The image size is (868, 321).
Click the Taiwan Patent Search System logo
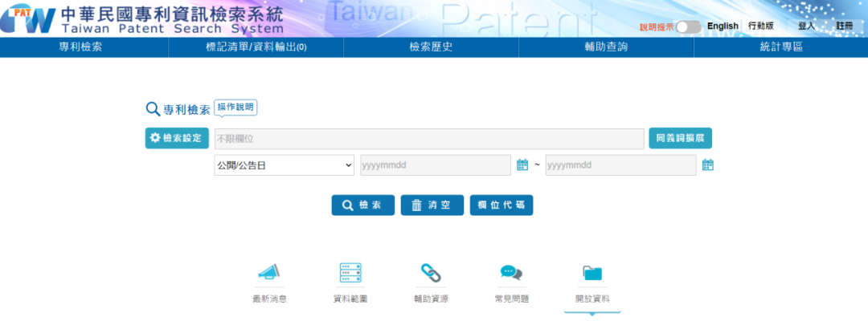tap(141, 19)
